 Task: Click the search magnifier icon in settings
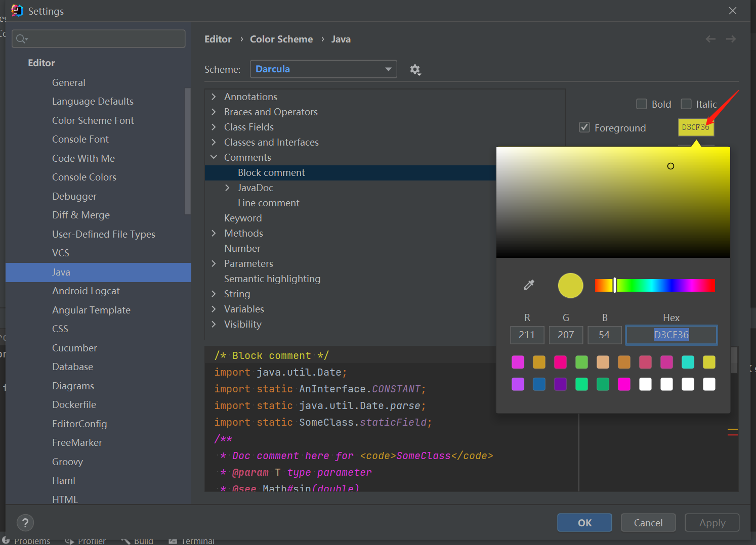21,39
